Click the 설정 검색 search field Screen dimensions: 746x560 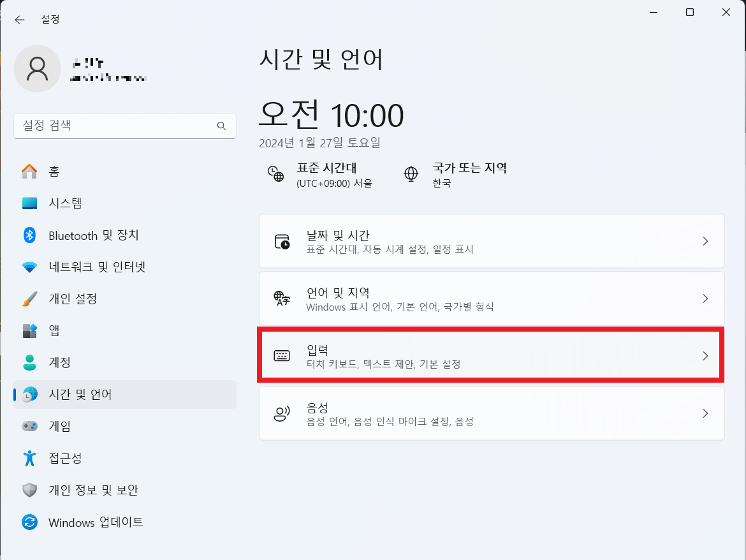(x=124, y=126)
